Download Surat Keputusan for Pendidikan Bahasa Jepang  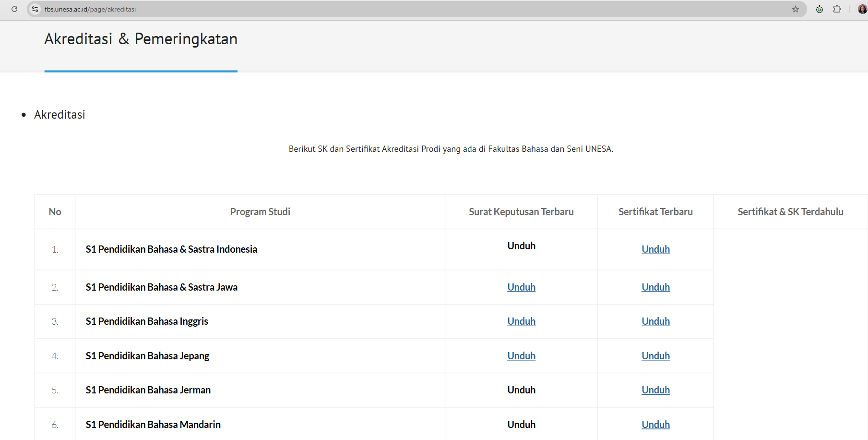point(521,356)
